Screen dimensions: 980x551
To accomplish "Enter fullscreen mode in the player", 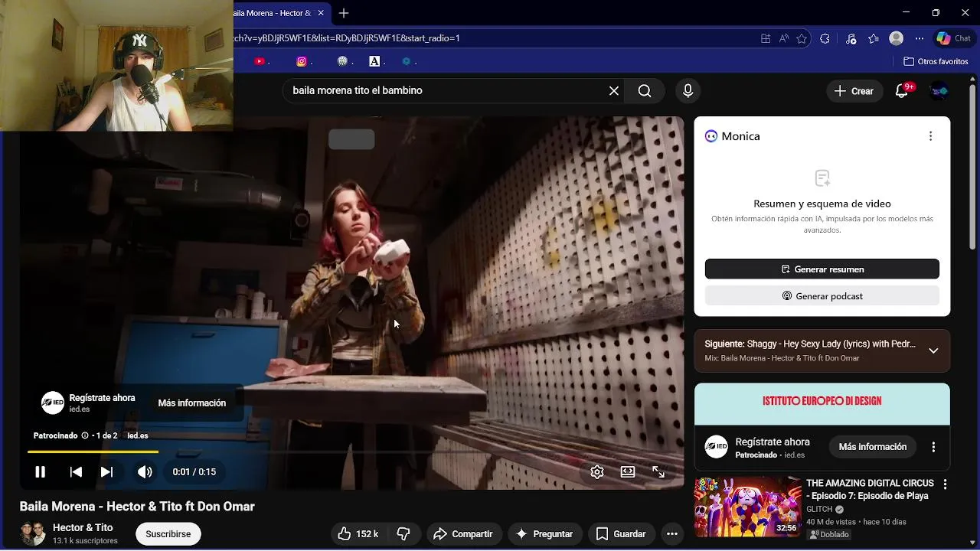I will (658, 472).
